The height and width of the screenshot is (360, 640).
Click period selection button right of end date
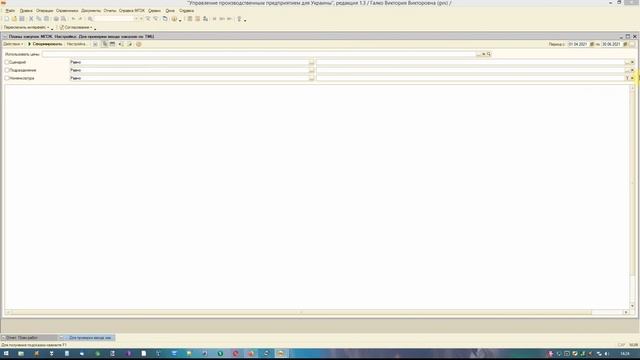633,44
